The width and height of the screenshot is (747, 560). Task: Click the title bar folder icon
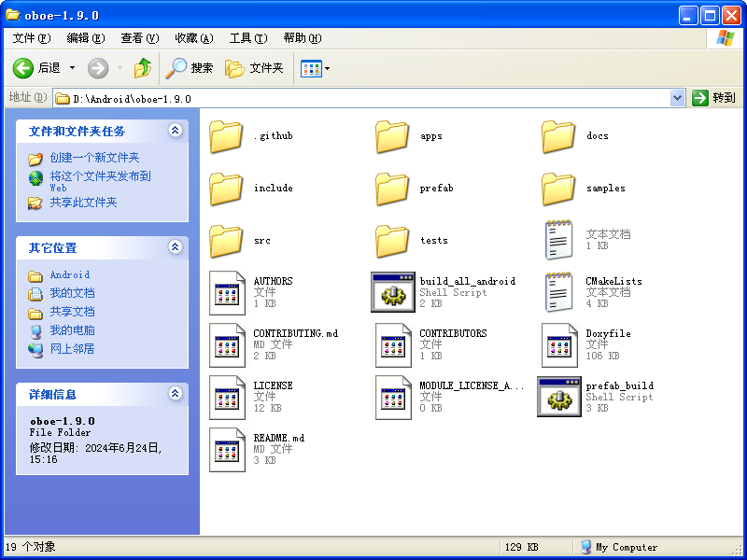(12, 15)
